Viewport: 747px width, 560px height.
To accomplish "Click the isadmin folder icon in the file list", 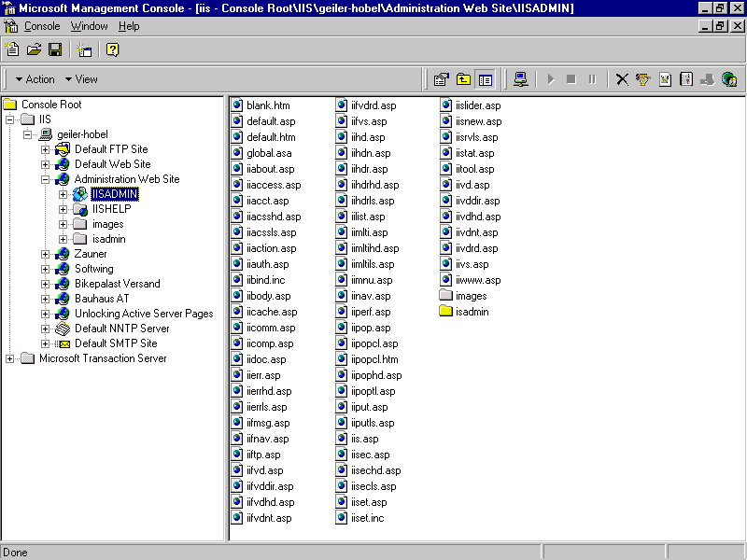I will pyautogui.click(x=446, y=312).
